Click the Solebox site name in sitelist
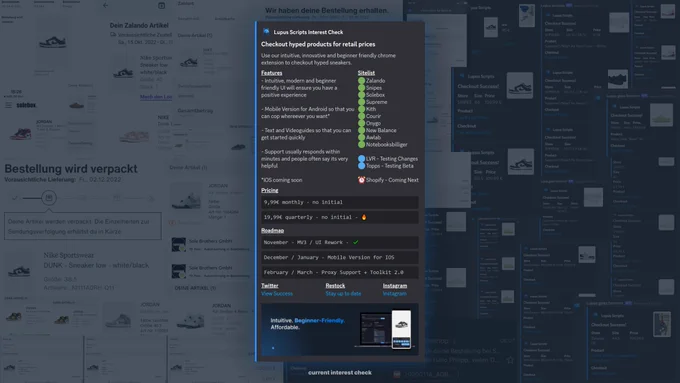This screenshot has width=680, height=383. (376, 95)
